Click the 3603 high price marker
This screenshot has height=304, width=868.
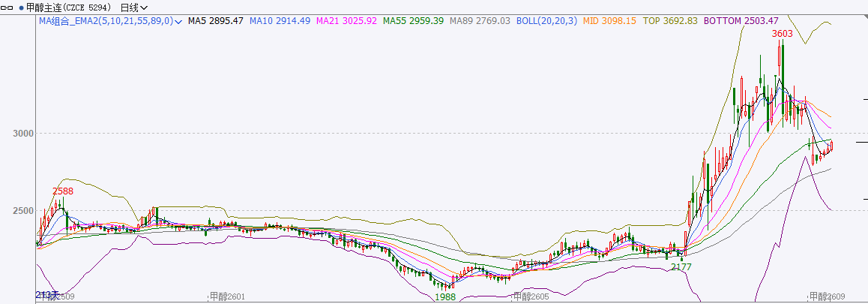pos(782,34)
